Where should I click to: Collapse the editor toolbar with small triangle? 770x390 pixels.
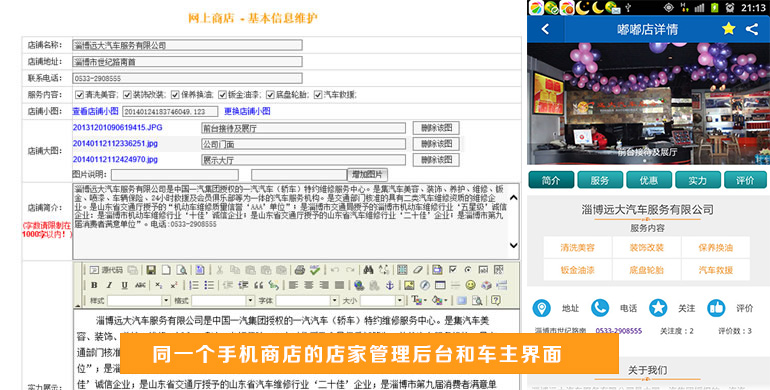point(77,306)
